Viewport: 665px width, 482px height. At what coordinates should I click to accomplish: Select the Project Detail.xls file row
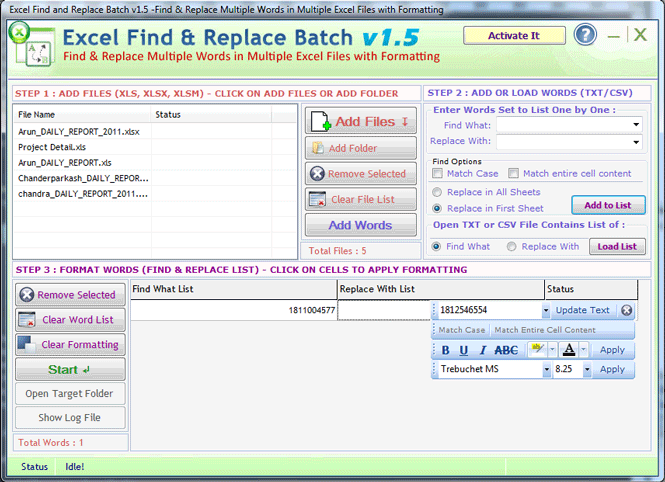[x=155, y=147]
